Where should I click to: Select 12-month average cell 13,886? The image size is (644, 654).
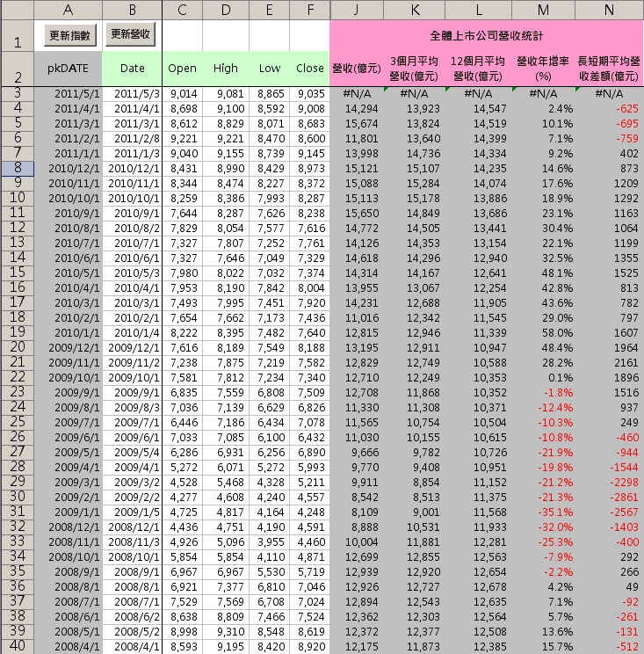pyautogui.click(x=479, y=199)
